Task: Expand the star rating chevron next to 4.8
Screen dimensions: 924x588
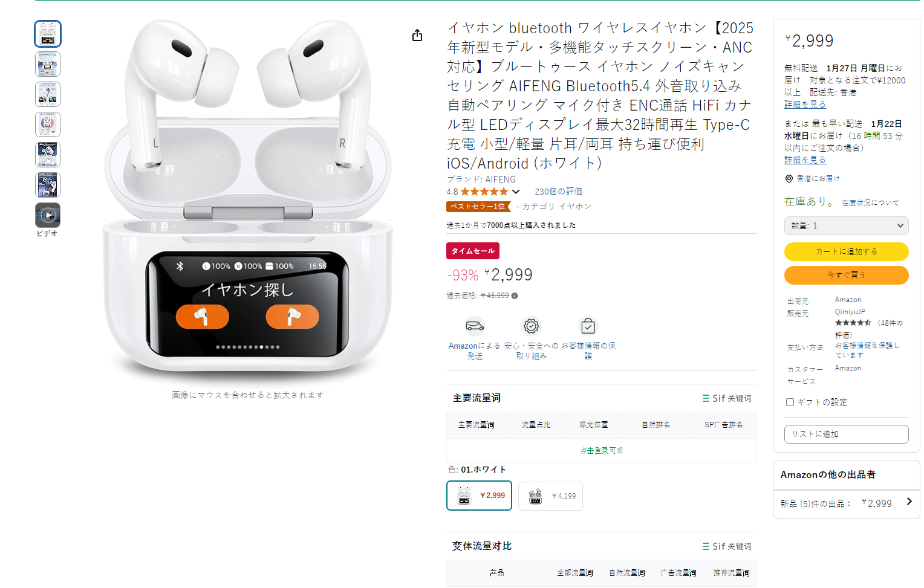Action: [x=516, y=192]
